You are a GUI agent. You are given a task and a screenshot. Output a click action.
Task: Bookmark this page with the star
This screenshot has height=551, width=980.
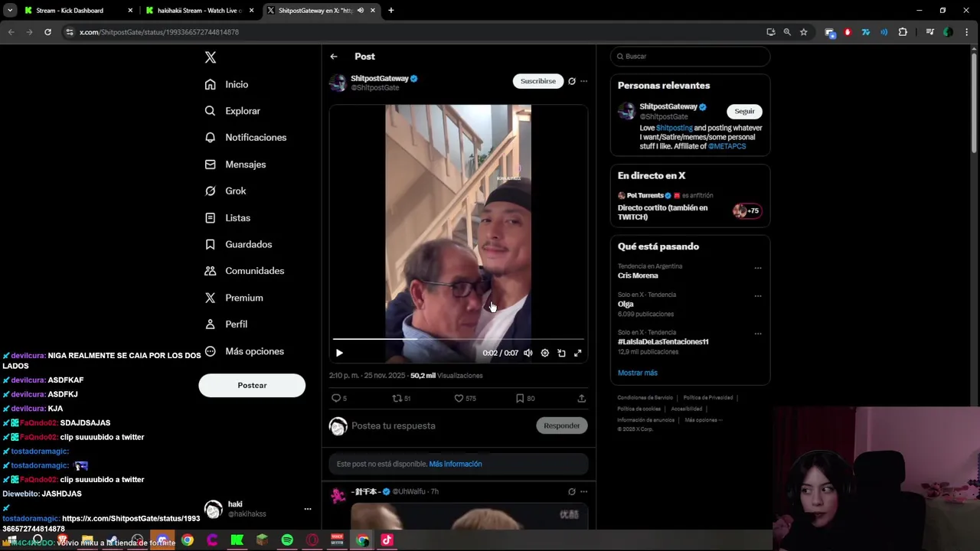[804, 32]
